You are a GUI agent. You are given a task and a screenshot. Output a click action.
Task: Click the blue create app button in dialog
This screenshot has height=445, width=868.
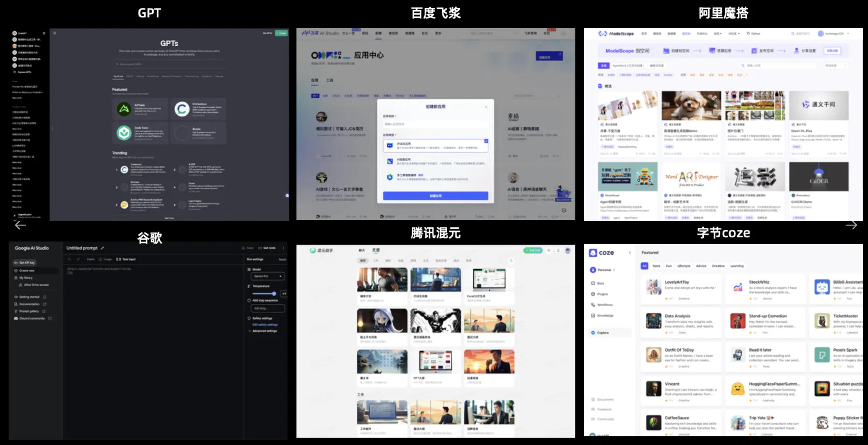tap(435, 196)
